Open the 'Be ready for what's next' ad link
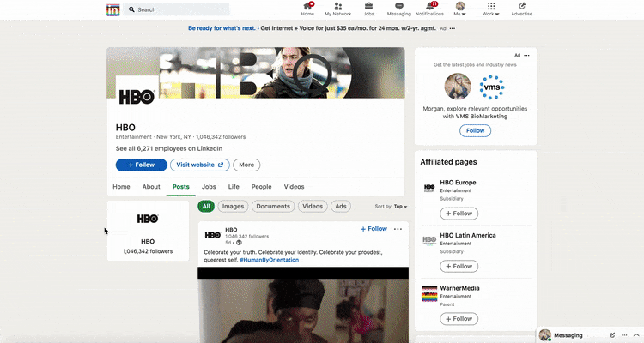The width and height of the screenshot is (644, 343). (222, 28)
